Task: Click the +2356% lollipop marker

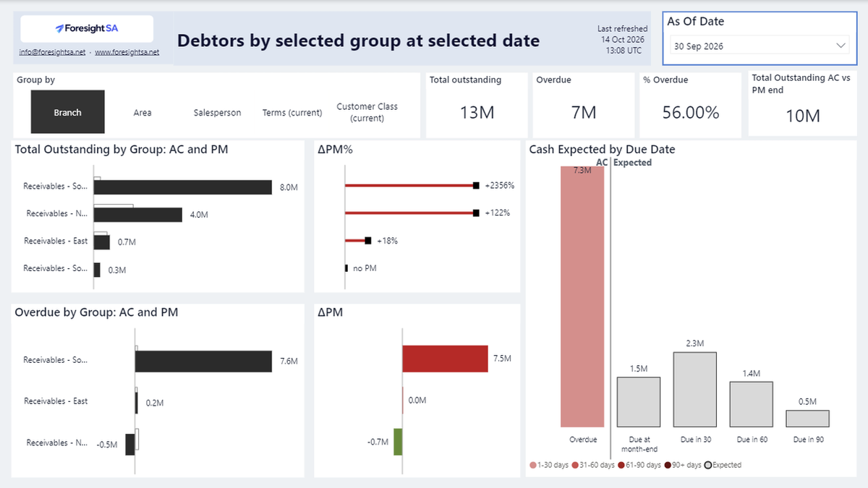Action: [476, 186]
